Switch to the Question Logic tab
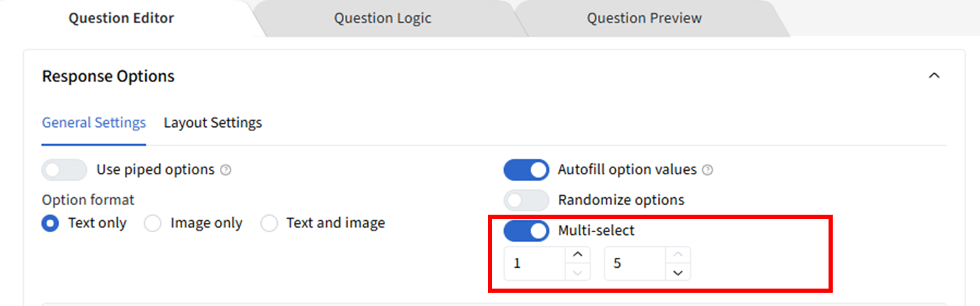The image size is (980, 306). pos(382,18)
